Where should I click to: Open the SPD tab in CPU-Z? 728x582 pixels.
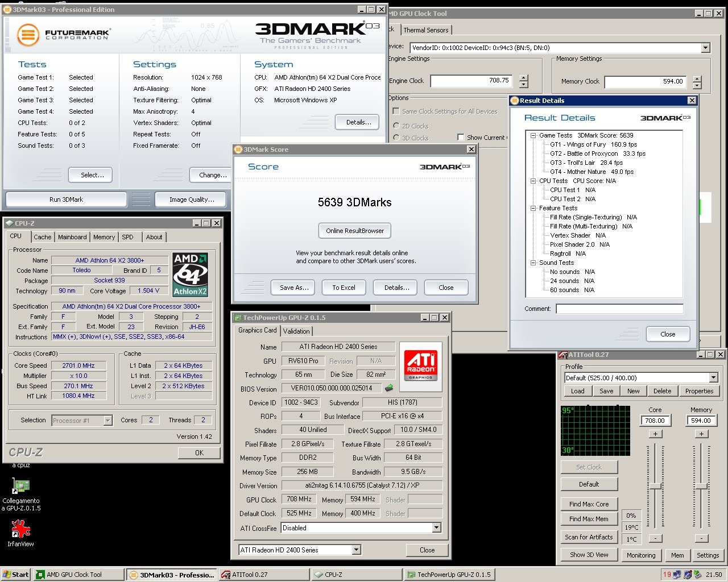click(128, 237)
